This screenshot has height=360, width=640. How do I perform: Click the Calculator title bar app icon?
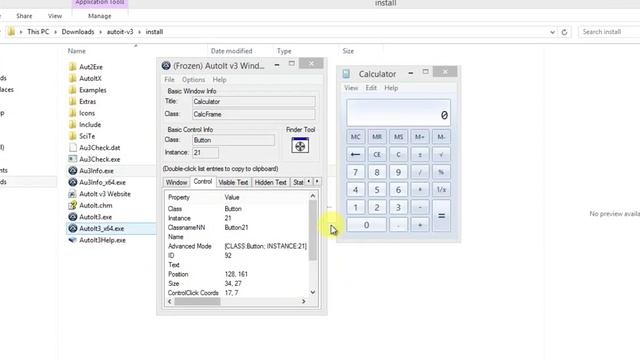pos(346,74)
